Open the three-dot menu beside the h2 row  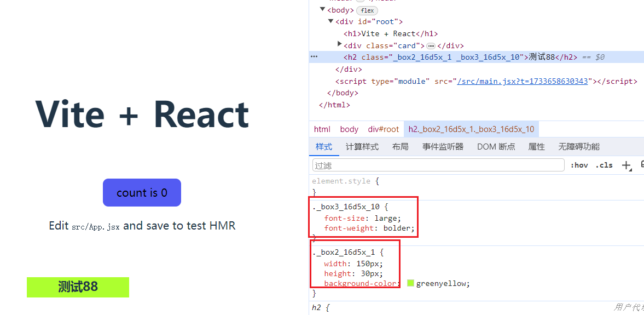coord(314,57)
